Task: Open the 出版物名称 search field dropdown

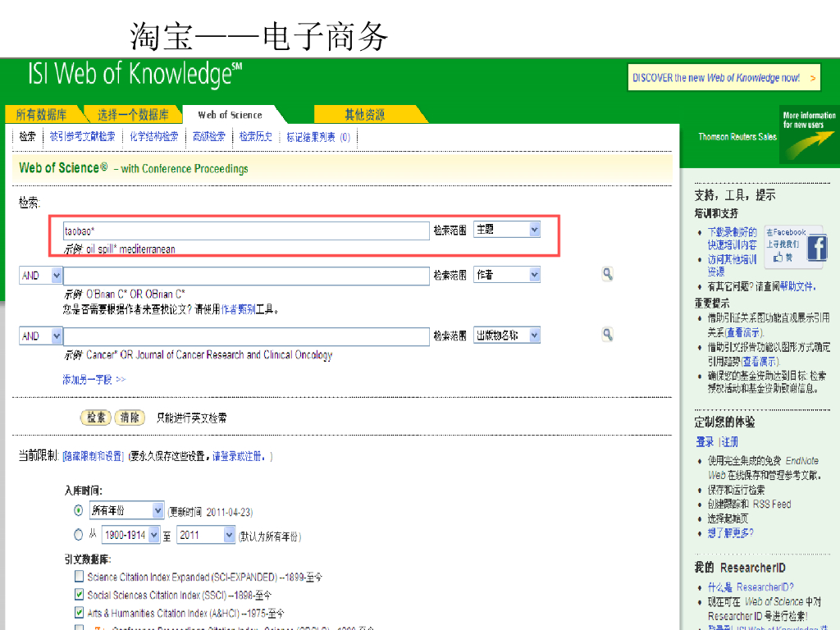Action: point(507,336)
